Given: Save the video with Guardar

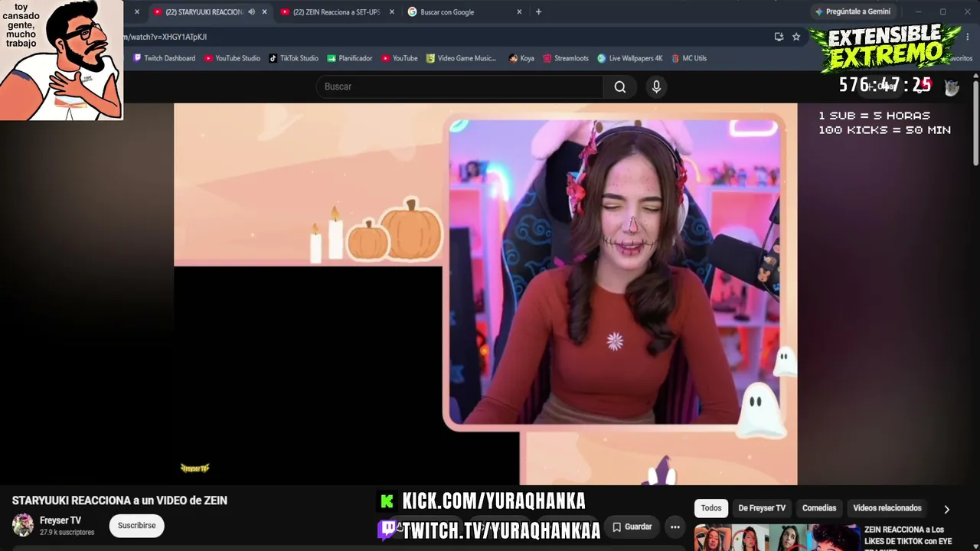Looking at the screenshot, I should coord(632,527).
